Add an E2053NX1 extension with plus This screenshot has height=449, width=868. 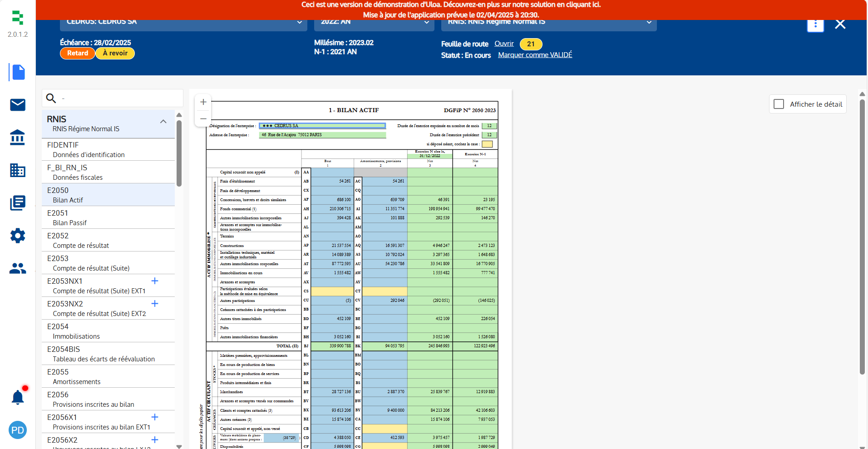pos(155,281)
